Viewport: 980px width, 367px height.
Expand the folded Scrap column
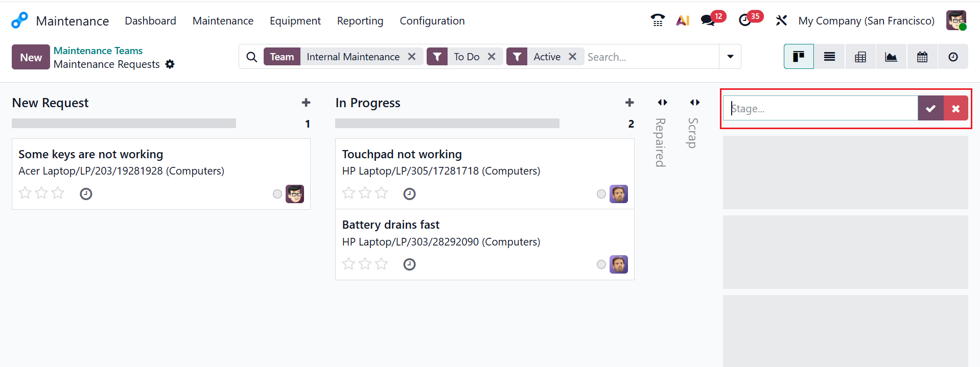[x=695, y=103]
